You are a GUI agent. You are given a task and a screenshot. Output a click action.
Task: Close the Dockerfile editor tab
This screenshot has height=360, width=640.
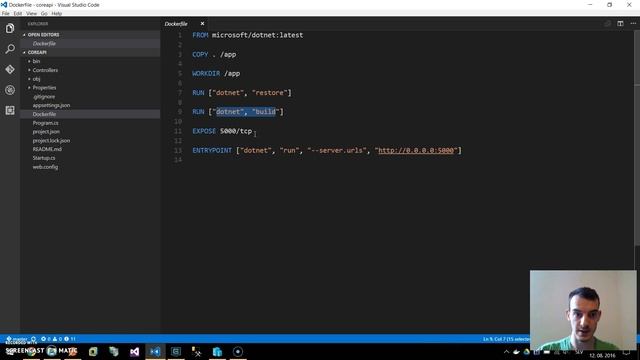tap(202, 24)
